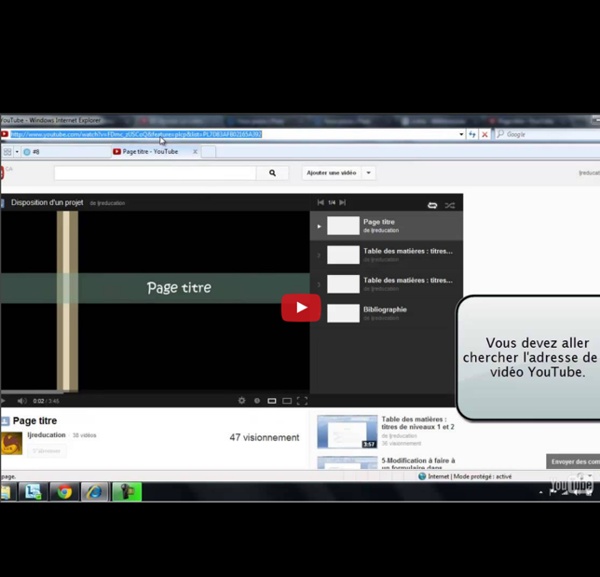Viewport: 600px width, 577px height.
Task: Click the Internet Mode protégé status bar zone
Action: tap(465, 476)
